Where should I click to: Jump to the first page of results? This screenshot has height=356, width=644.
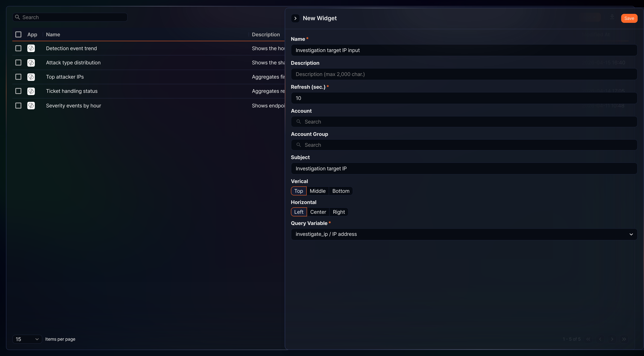tap(588, 339)
